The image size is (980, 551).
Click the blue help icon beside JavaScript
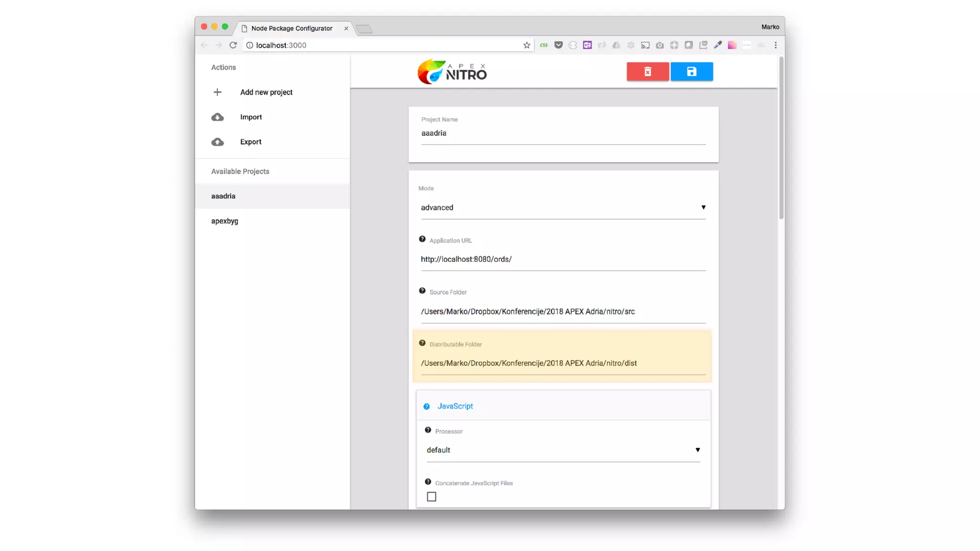tap(426, 407)
